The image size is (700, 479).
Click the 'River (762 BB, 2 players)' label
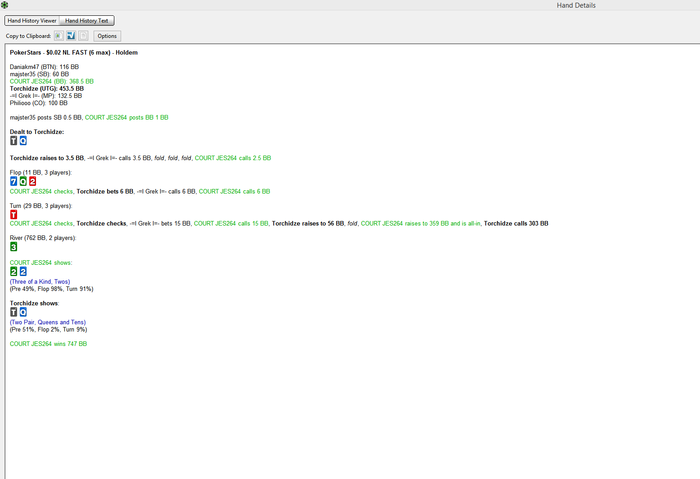(43, 238)
